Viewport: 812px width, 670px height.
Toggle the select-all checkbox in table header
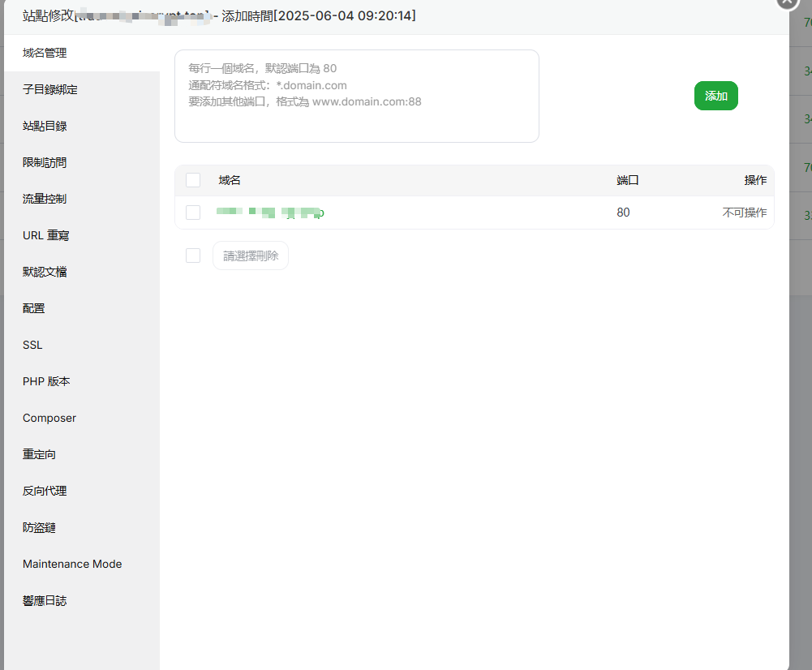[193, 180]
